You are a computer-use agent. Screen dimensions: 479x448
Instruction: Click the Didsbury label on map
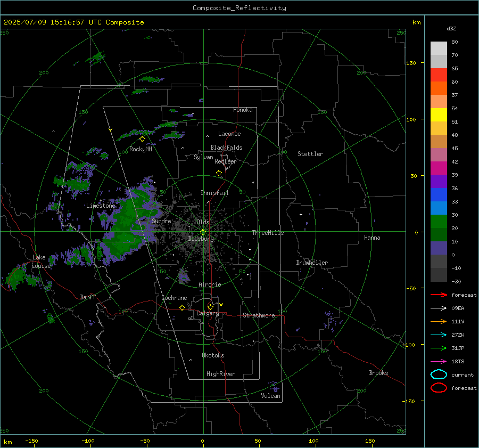click(x=201, y=239)
